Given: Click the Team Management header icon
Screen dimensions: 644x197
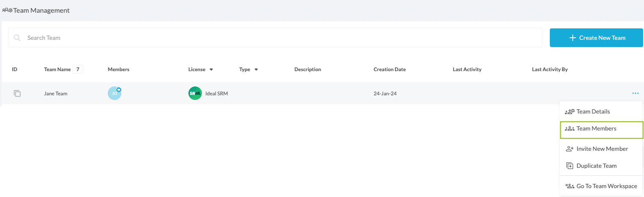Looking at the screenshot, I should point(7,10).
